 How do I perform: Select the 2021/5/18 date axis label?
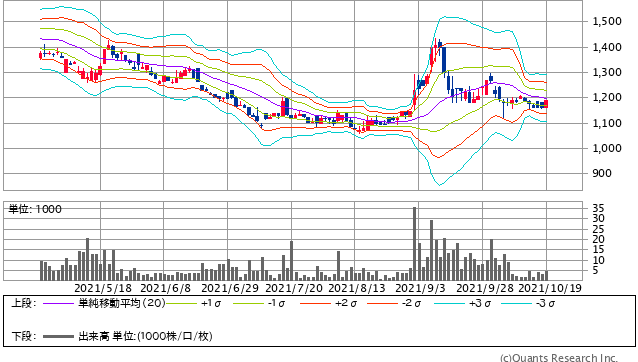tap(103, 288)
